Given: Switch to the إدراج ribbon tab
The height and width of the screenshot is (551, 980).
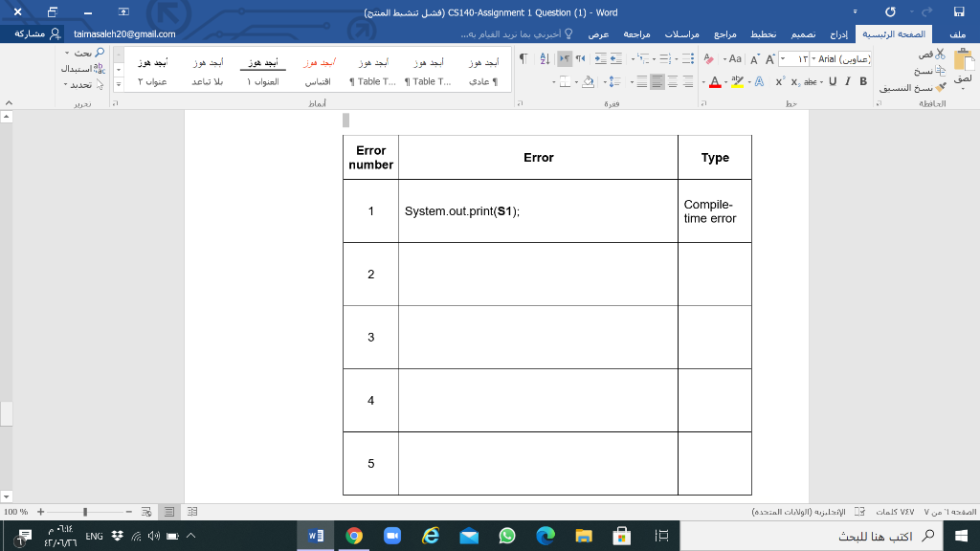Looking at the screenshot, I should point(838,33).
